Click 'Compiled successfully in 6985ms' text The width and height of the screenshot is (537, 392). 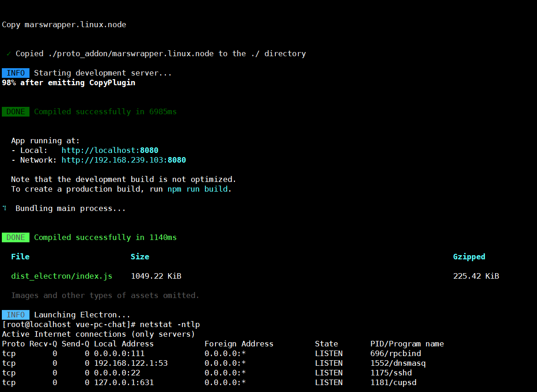pos(105,112)
